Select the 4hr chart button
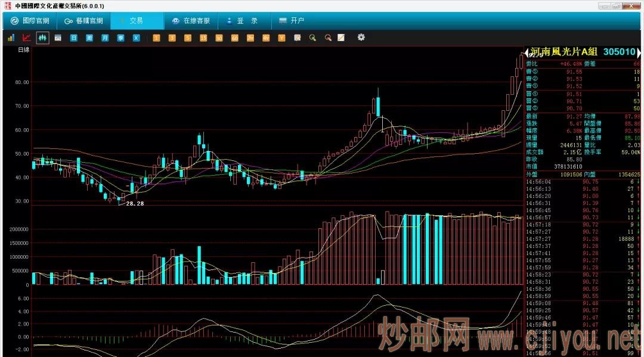 (266, 38)
